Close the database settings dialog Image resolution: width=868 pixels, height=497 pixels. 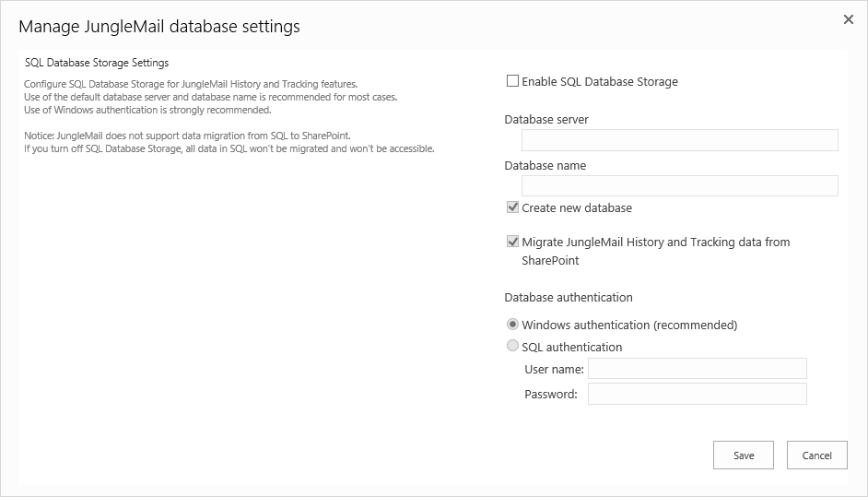(849, 19)
